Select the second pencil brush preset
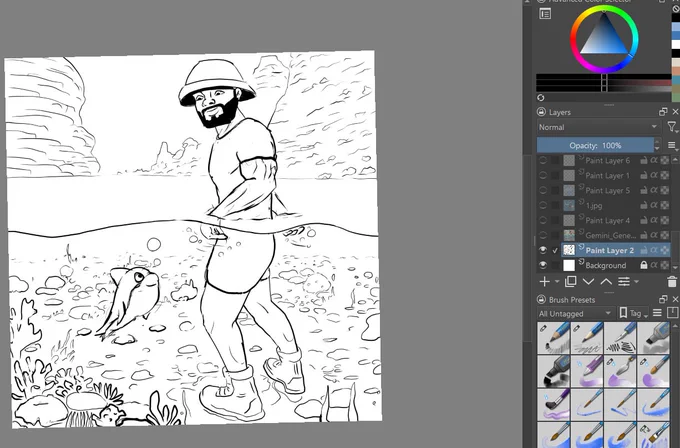 click(587, 337)
